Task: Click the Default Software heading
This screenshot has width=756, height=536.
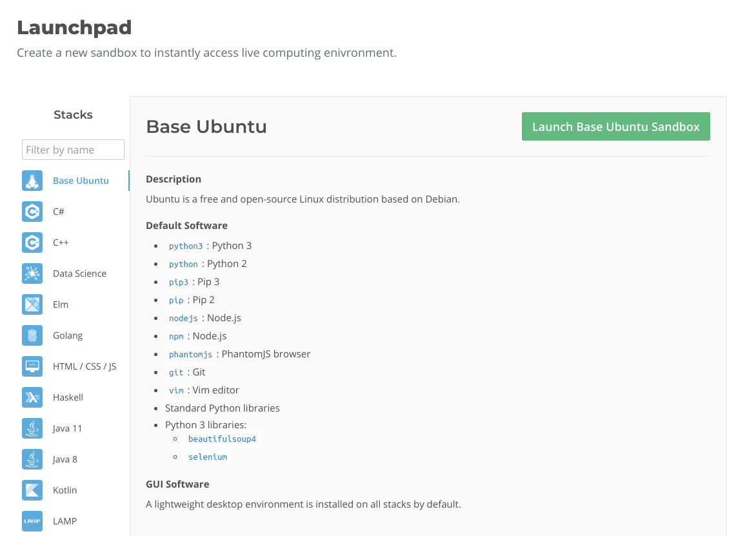Action: tap(186, 226)
